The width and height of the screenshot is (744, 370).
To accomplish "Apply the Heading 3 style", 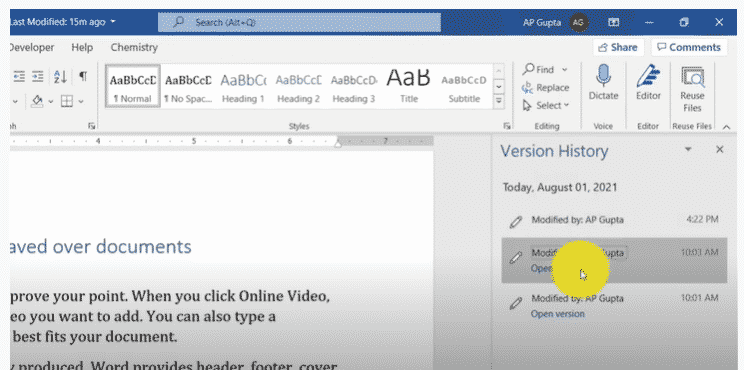I will coord(353,86).
